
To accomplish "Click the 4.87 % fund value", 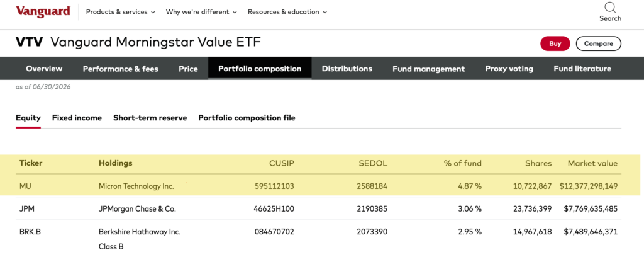I will [470, 186].
